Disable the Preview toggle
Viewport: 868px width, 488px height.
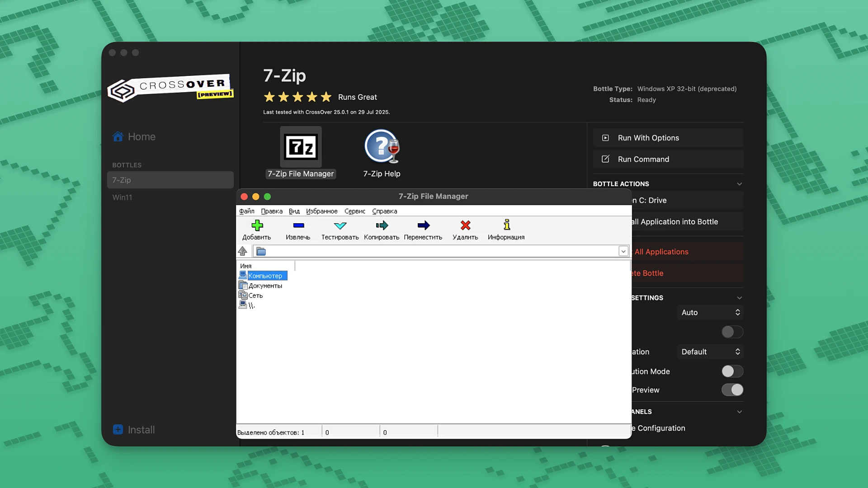point(732,390)
